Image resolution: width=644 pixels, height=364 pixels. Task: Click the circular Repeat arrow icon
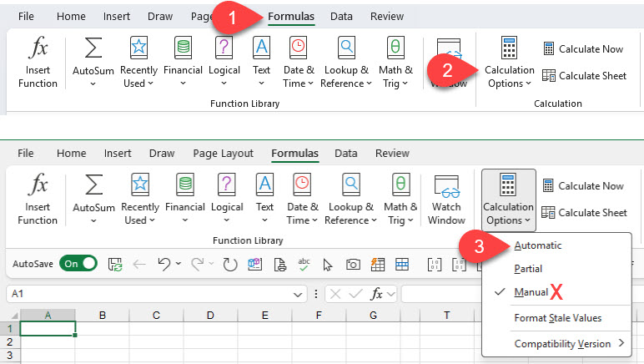click(229, 264)
